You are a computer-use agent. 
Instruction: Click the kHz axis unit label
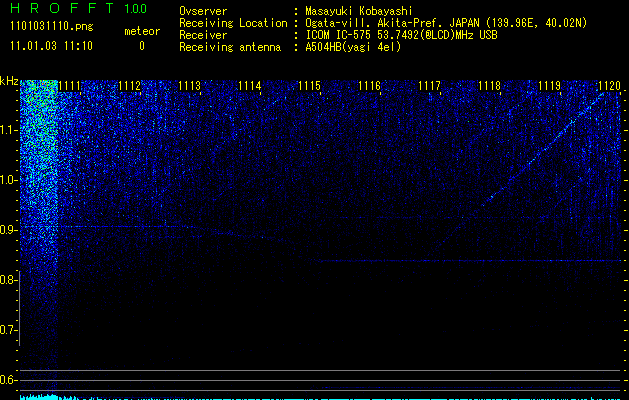(9, 81)
